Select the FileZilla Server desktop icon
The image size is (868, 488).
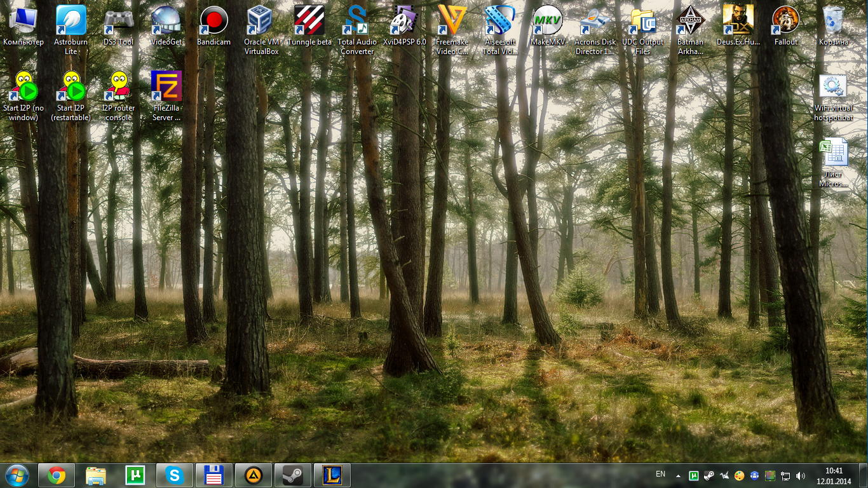tap(166, 87)
